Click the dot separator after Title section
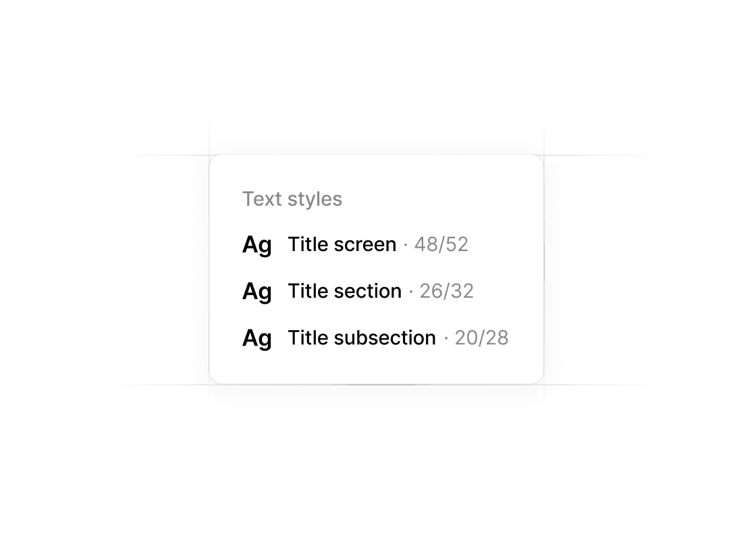This screenshot has width=756, height=540. (411, 292)
